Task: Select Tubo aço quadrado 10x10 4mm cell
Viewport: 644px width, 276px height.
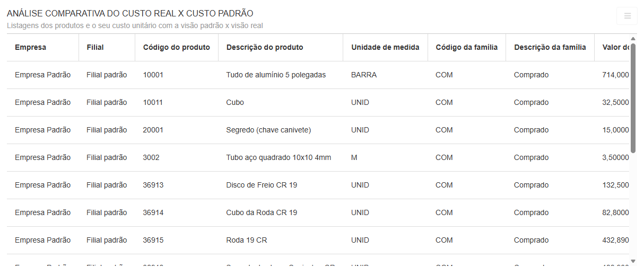Action: point(279,157)
